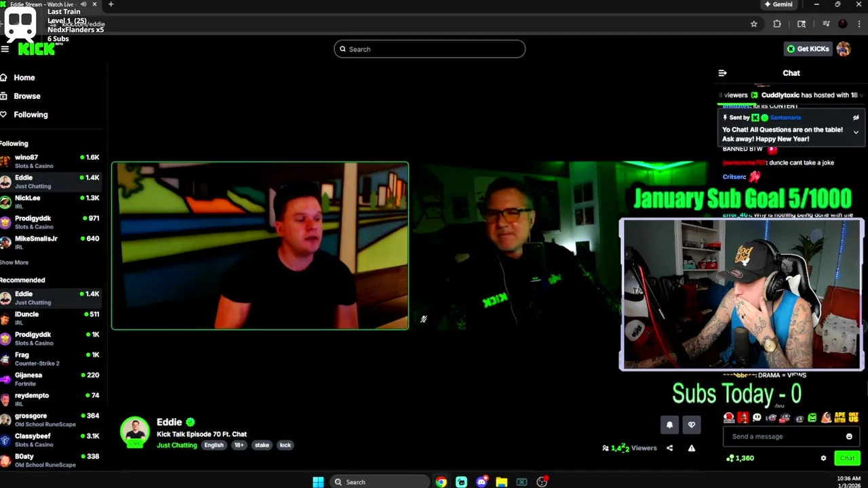Select the white ghost smiley emote
Screen dimensions: 868x488
coord(757,418)
